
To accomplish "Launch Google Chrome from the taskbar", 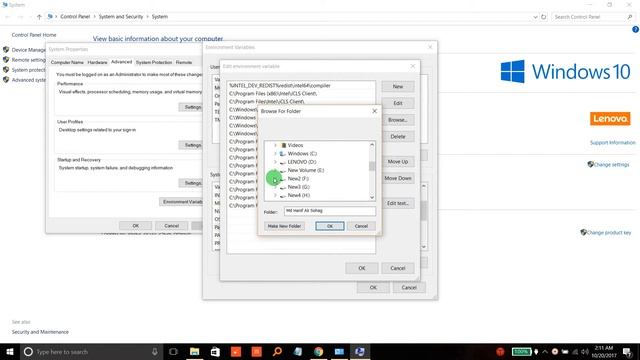I will tap(318, 351).
